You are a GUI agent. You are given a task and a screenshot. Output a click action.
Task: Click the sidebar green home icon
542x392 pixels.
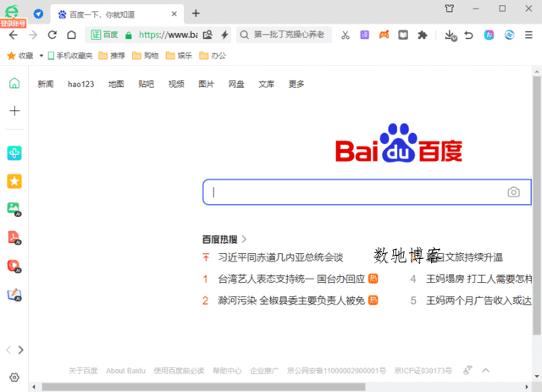coord(14,83)
